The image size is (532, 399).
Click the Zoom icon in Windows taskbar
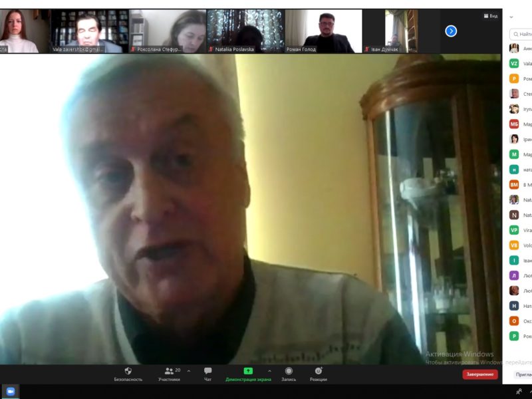pyautogui.click(x=11, y=392)
